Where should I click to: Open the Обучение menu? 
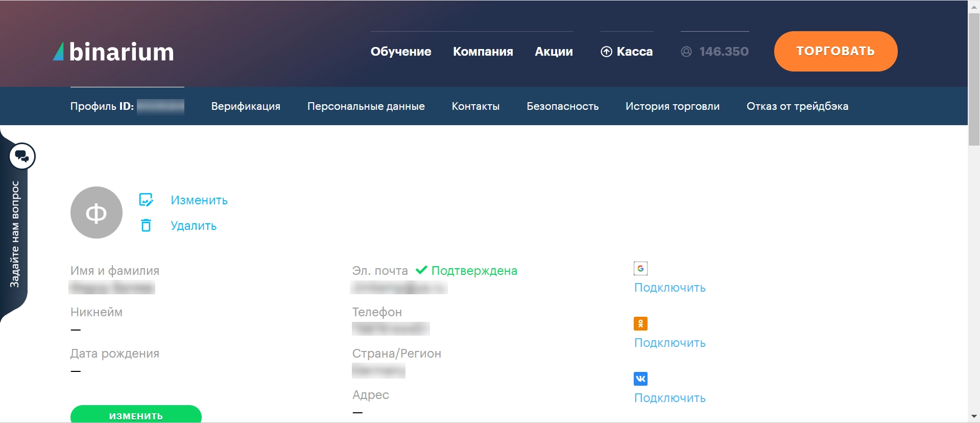point(401,52)
